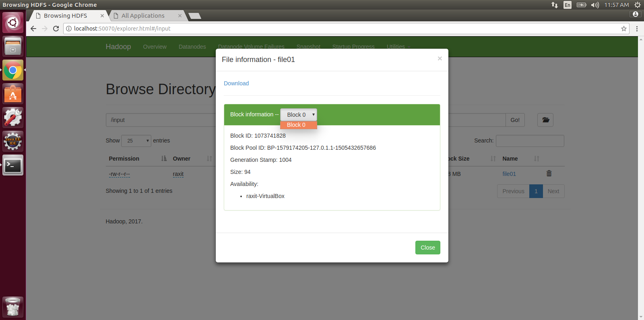
Task: Delete file01 with trash icon
Action: [549, 173]
